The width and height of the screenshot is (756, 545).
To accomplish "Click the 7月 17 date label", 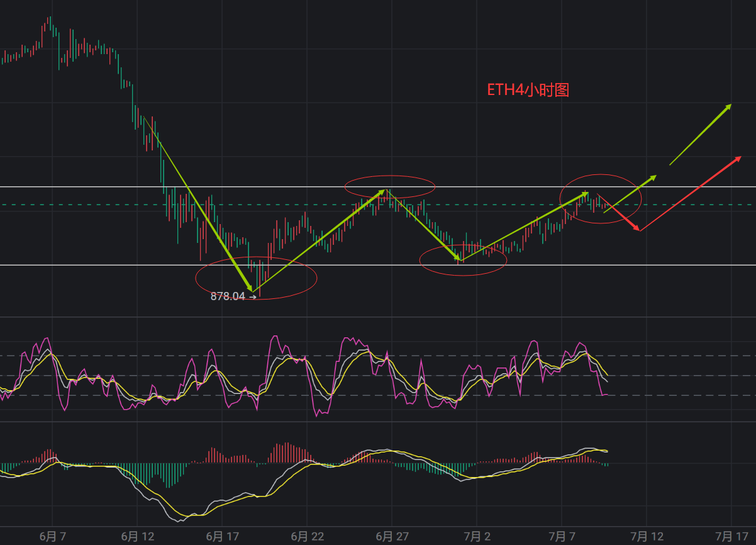I will coord(731,536).
